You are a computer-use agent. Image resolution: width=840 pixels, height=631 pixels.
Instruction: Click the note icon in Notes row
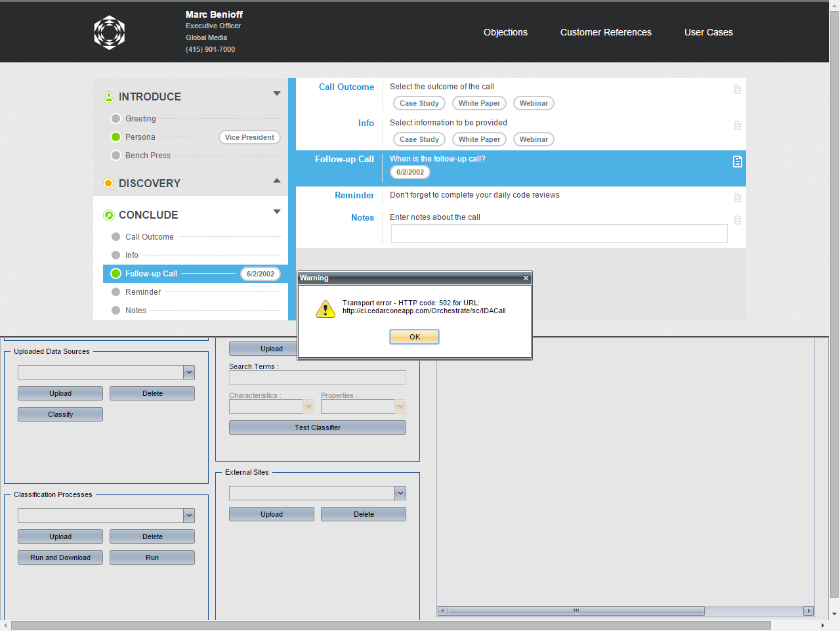(x=737, y=220)
